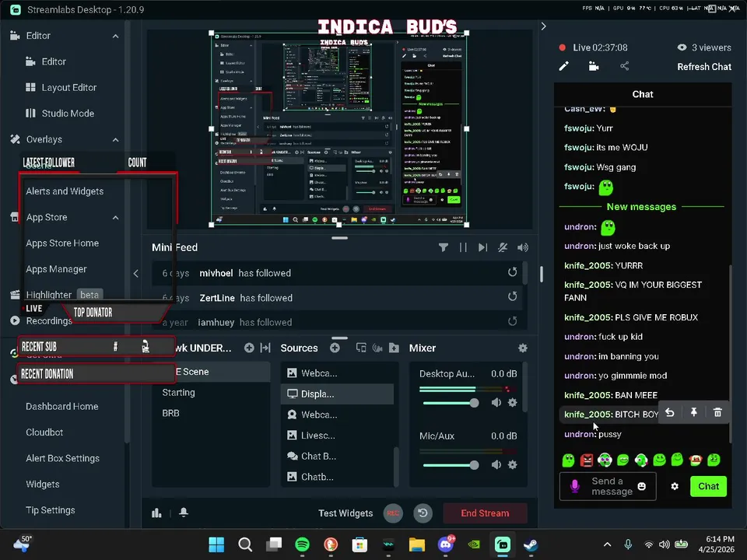This screenshot has height=560, width=747.
Task: Open Mixer advanced settings gear
Action: [523, 348]
